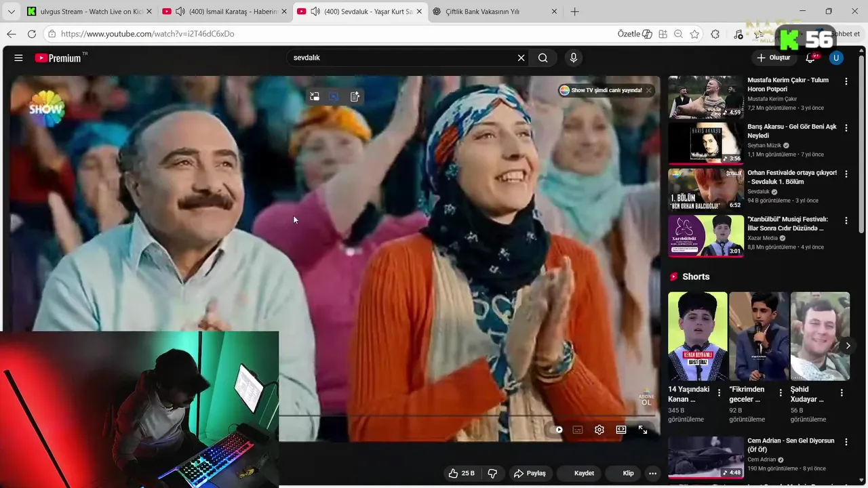Dismiss the 'Show TV şimdi canlı yayında!' banner
868x488 pixels.
coord(648,90)
